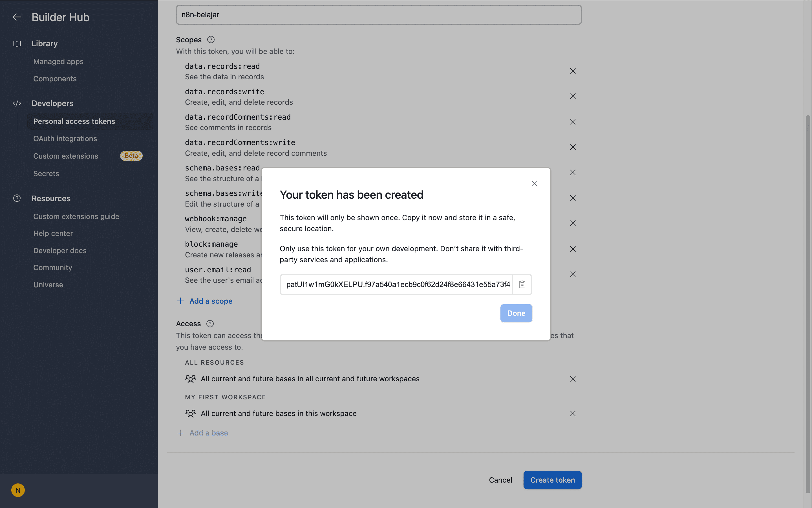Remove the data.recordComments:write scope

[x=573, y=147]
